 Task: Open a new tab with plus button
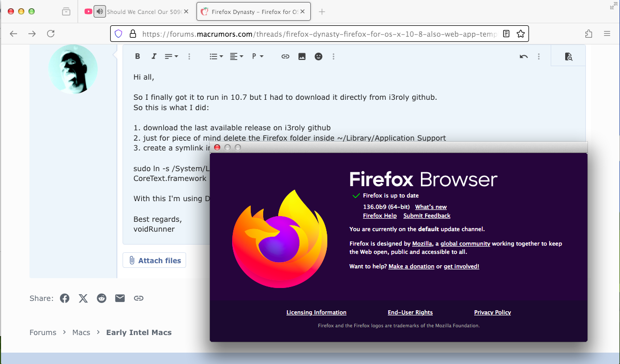coord(322,12)
